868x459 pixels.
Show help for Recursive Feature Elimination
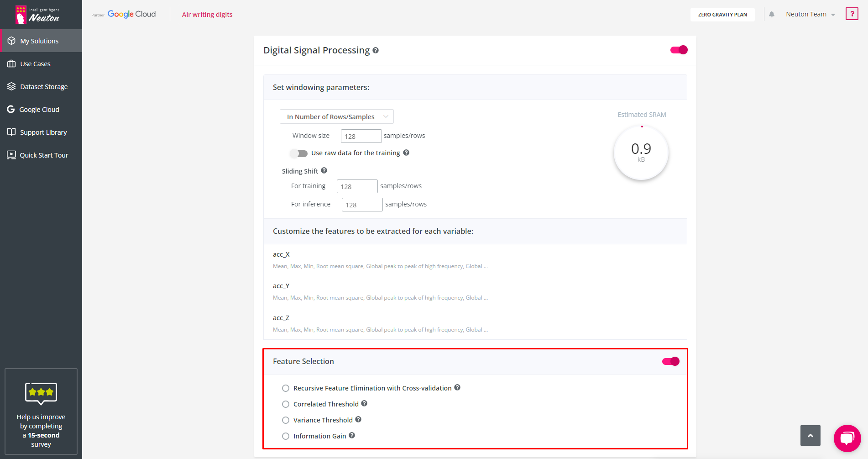tap(457, 387)
